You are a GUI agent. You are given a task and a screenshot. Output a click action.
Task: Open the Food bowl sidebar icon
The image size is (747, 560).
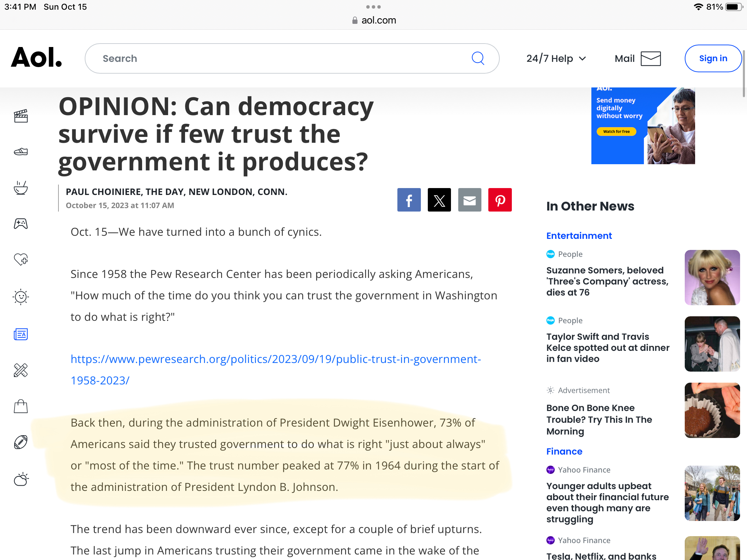tap(21, 188)
